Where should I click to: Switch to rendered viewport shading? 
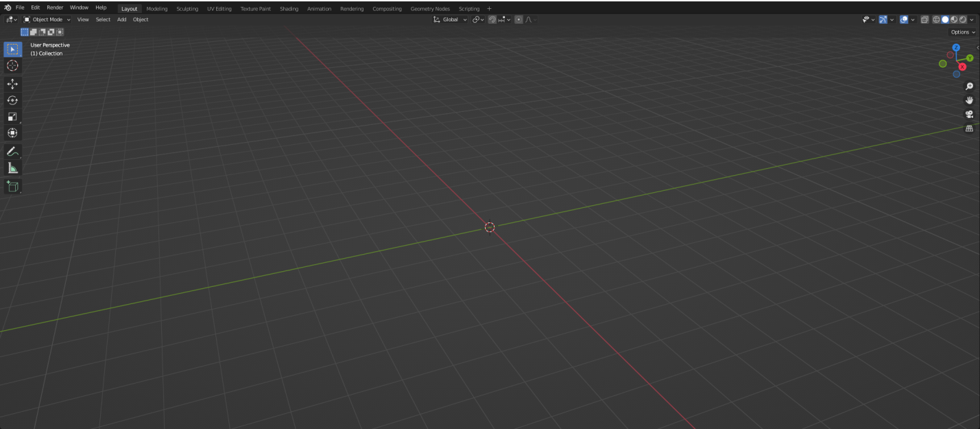(x=963, y=19)
